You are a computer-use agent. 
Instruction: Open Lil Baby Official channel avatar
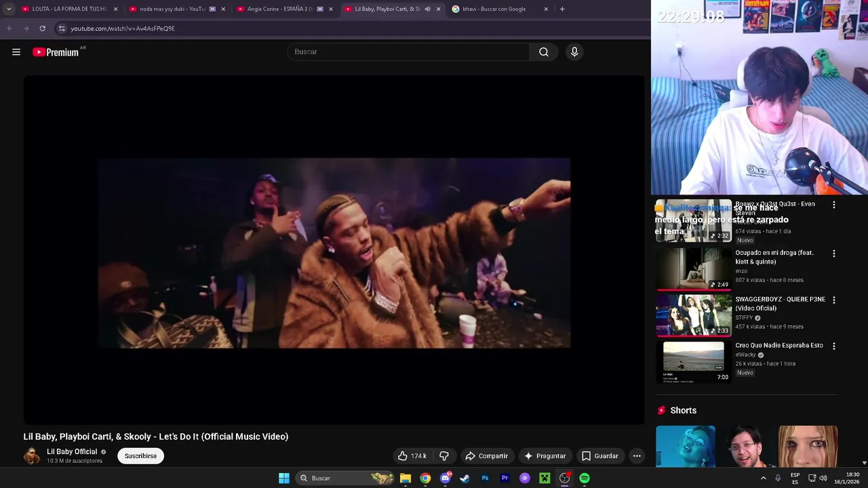32,456
